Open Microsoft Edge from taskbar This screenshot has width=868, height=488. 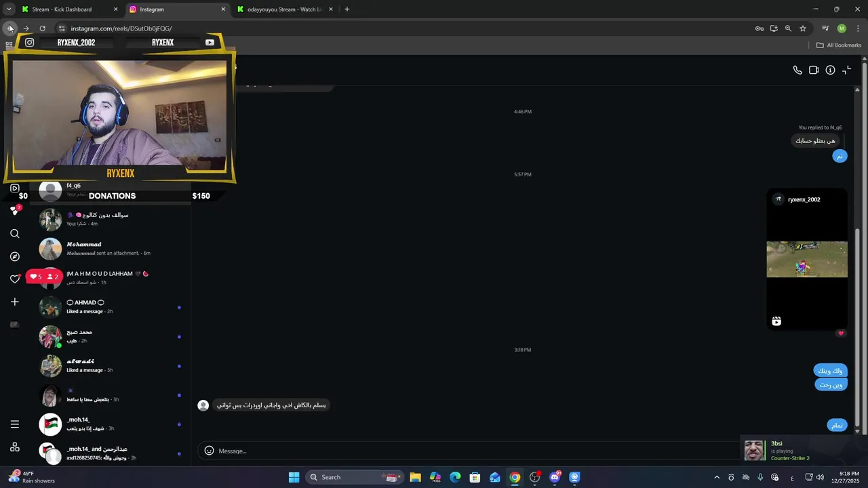point(455,477)
